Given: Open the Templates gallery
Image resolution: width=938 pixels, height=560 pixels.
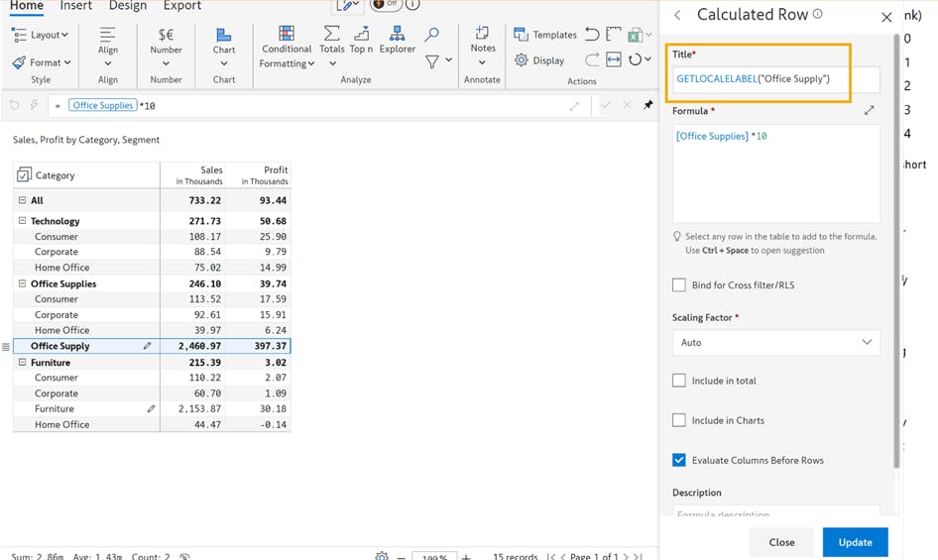Looking at the screenshot, I should tap(545, 35).
